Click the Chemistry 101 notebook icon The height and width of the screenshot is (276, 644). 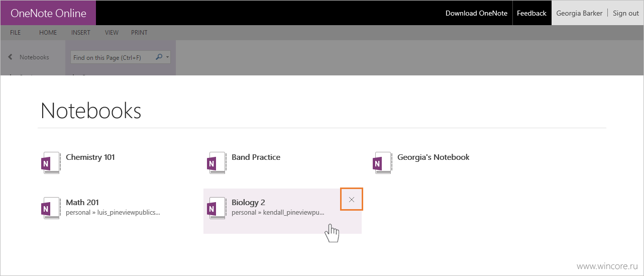[50, 163]
